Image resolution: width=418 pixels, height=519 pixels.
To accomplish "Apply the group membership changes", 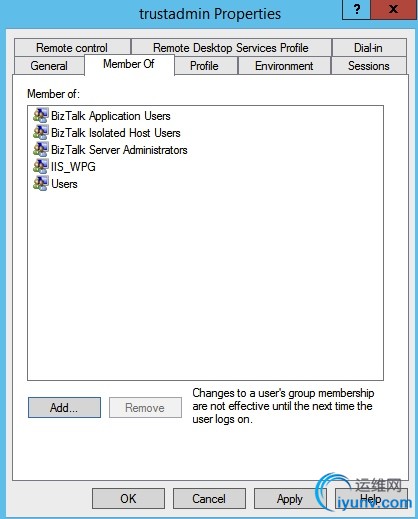I will [290, 499].
